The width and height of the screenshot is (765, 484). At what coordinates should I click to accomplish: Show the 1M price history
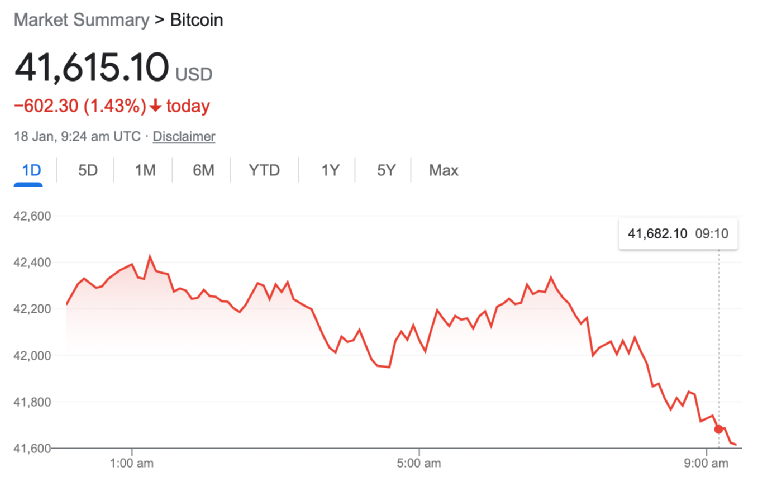145,170
